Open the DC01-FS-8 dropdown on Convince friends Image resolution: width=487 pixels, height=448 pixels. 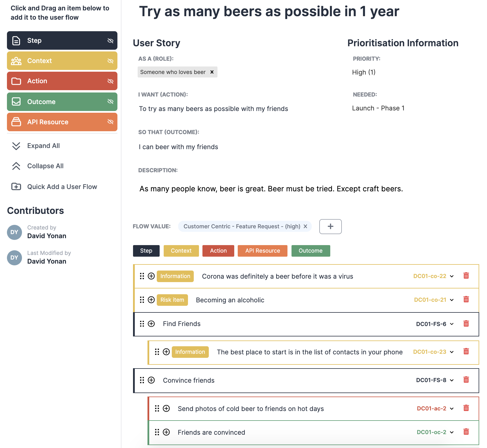click(451, 380)
